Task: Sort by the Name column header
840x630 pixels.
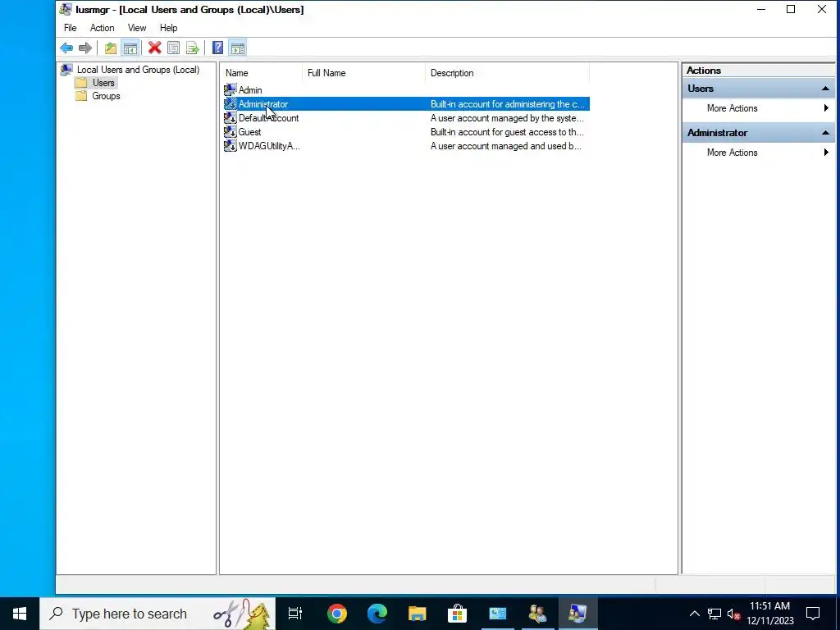Action: coord(262,73)
